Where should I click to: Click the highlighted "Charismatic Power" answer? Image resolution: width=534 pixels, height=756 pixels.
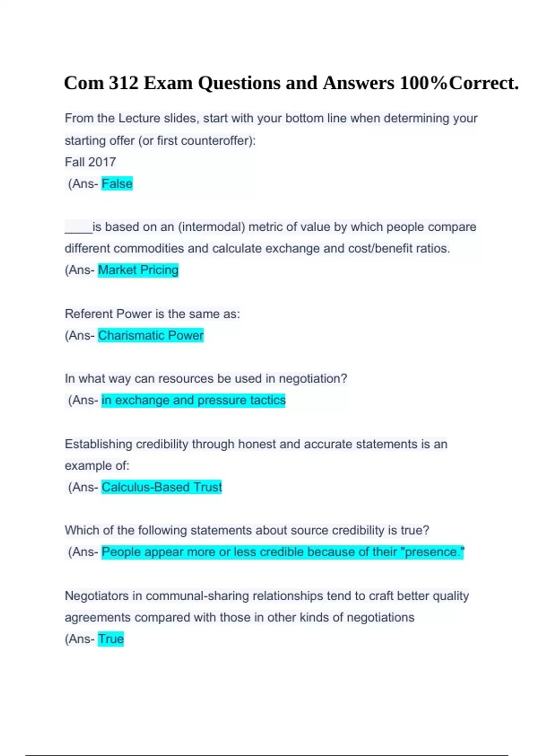tap(150, 335)
